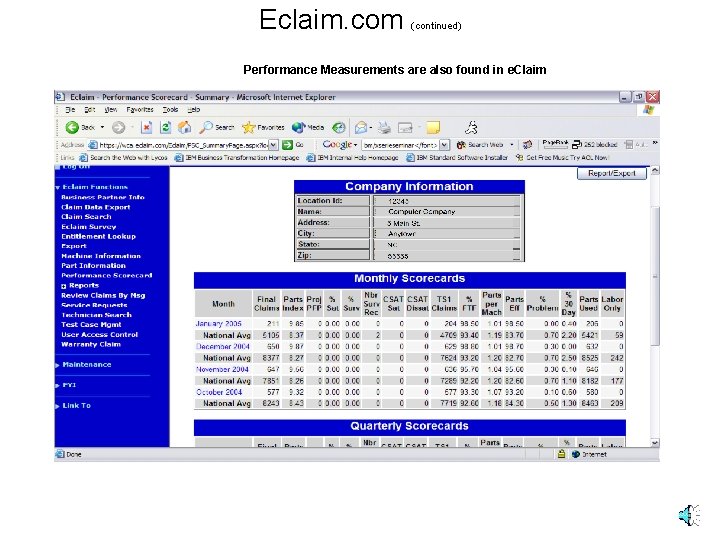Click the page scrollbar down arrow
The width and height of the screenshot is (720, 540).
[655, 443]
